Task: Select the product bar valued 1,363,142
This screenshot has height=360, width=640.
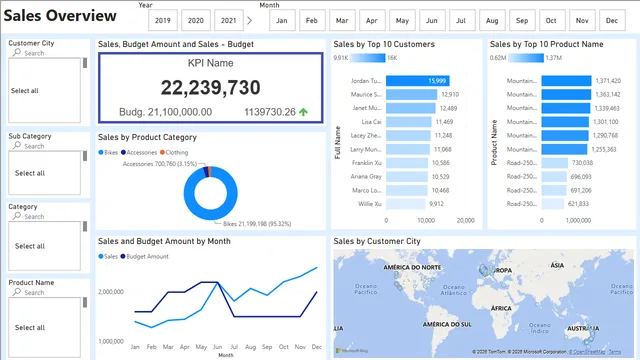Action: tap(566, 95)
